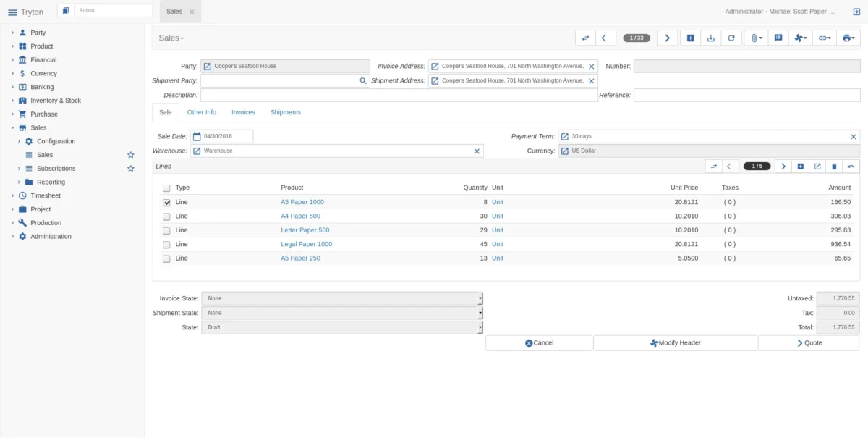Open the Sale Date calendar picker
The width and height of the screenshot is (868, 446).
(x=197, y=136)
